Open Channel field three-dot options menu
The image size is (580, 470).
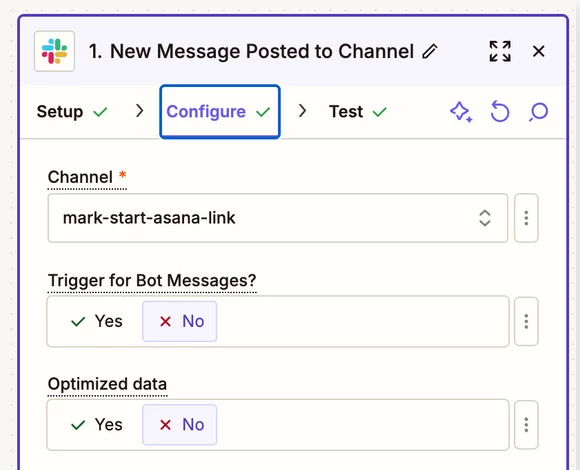pos(526,218)
